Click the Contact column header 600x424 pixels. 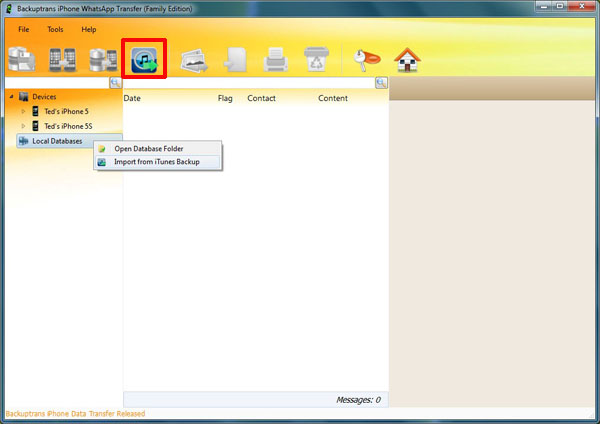[x=261, y=98]
